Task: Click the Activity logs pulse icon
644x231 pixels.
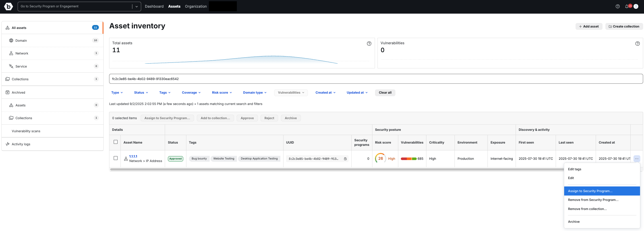Action: 8,144
